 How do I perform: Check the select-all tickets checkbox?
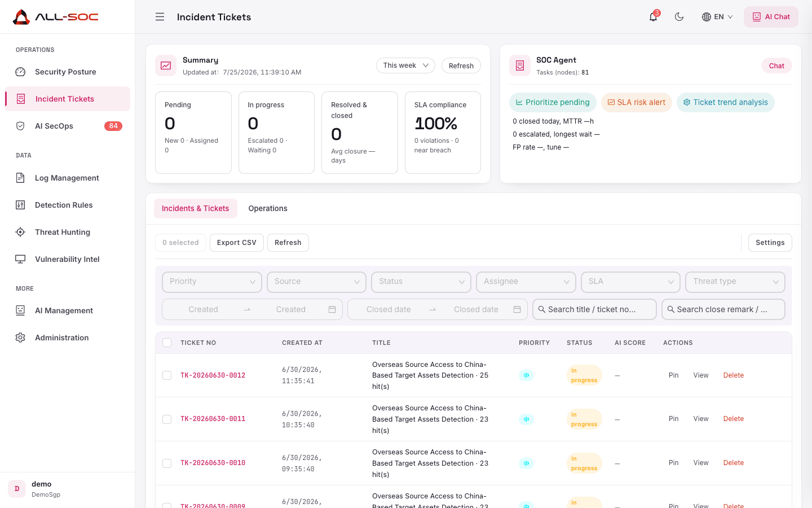point(167,343)
